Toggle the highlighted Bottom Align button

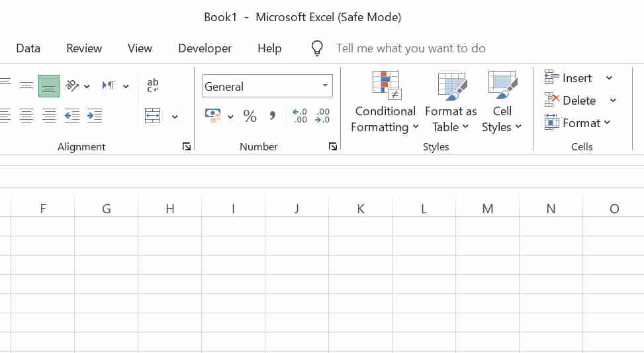pyautogui.click(x=49, y=86)
